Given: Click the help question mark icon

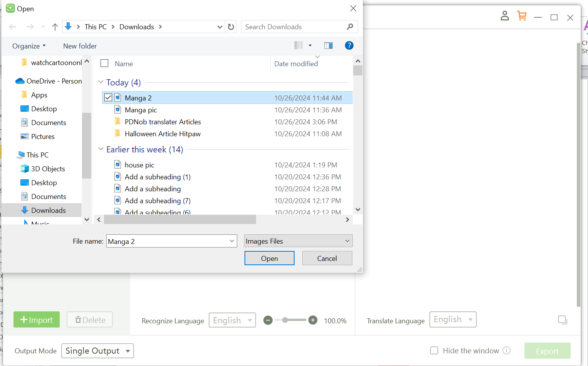Looking at the screenshot, I should 349,46.
